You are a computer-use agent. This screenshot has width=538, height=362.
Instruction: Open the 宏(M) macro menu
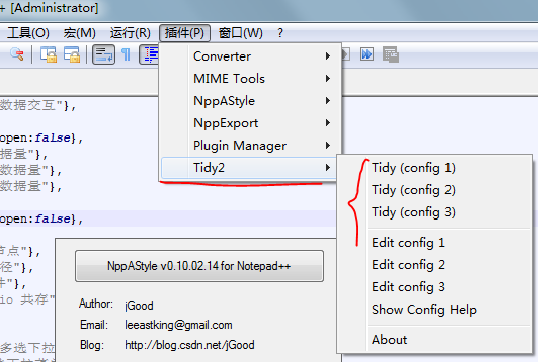click(79, 33)
